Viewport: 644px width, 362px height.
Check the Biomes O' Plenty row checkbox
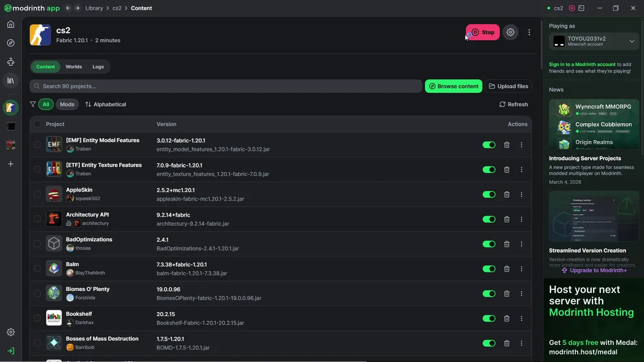pos(37,293)
